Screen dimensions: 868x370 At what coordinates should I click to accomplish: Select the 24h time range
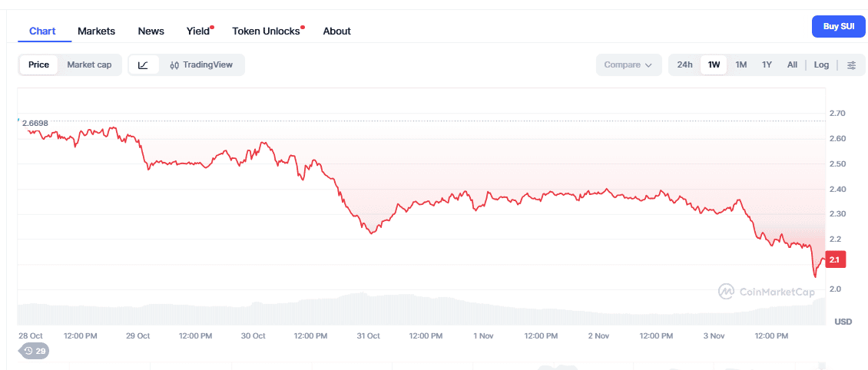pos(684,65)
